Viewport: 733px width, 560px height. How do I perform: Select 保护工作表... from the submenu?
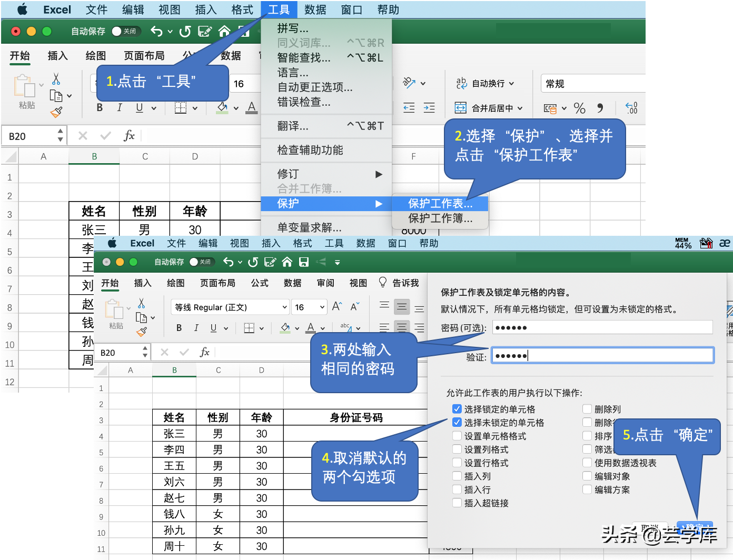click(440, 203)
